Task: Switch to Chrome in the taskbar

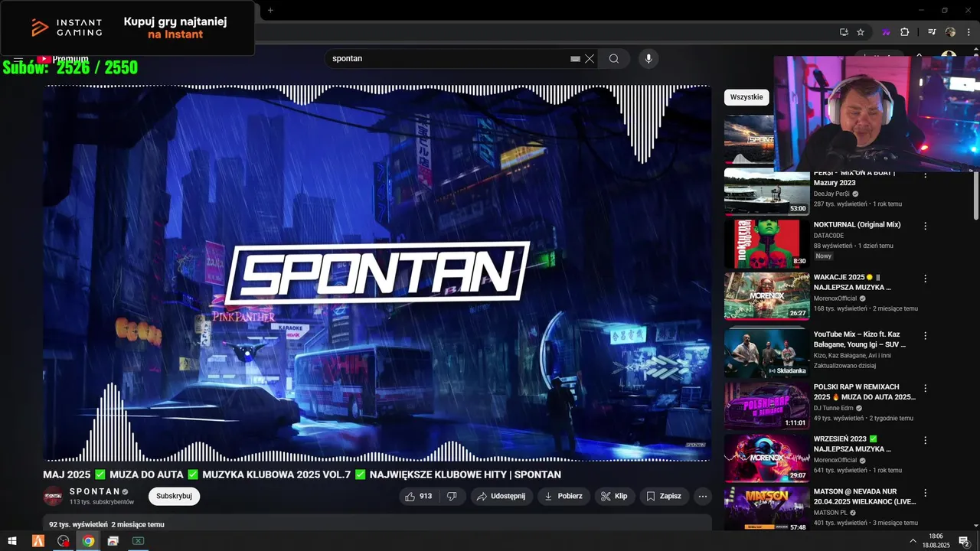Action: click(x=89, y=541)
